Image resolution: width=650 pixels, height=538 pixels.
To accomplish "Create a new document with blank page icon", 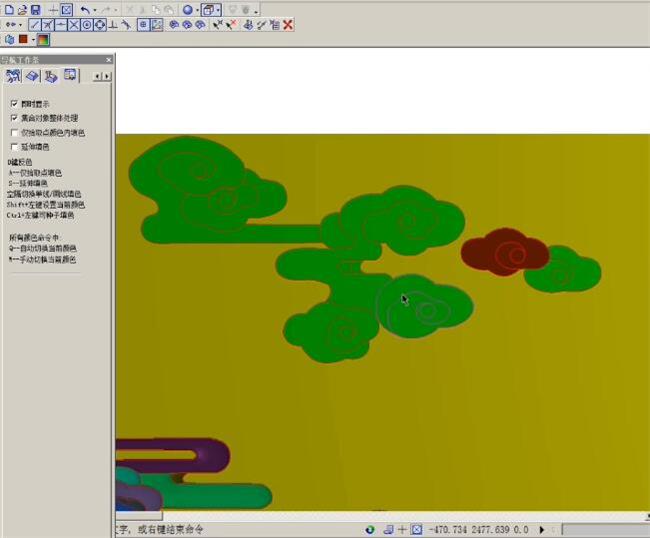I will [x=9, y=9].
